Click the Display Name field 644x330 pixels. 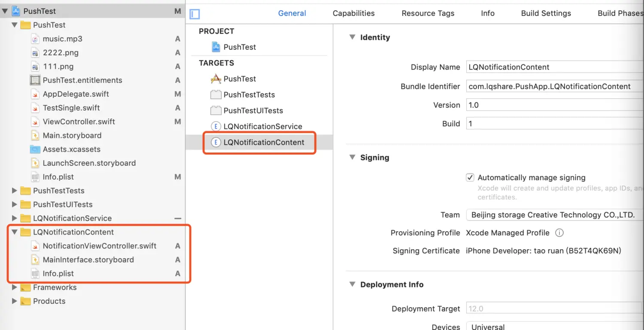pyautogui.click(x=555, y=67)
